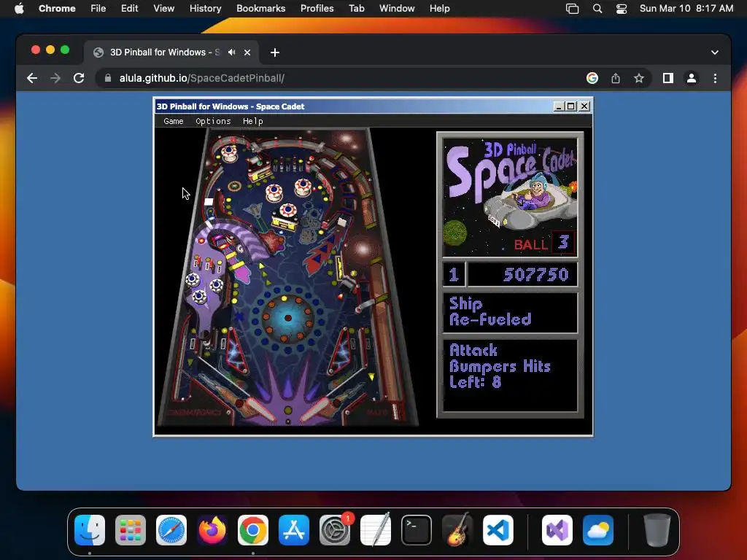Mute the tab audio speaker icon
The height and width of the screenshot is (560, 747).
[x=231, y=52]
